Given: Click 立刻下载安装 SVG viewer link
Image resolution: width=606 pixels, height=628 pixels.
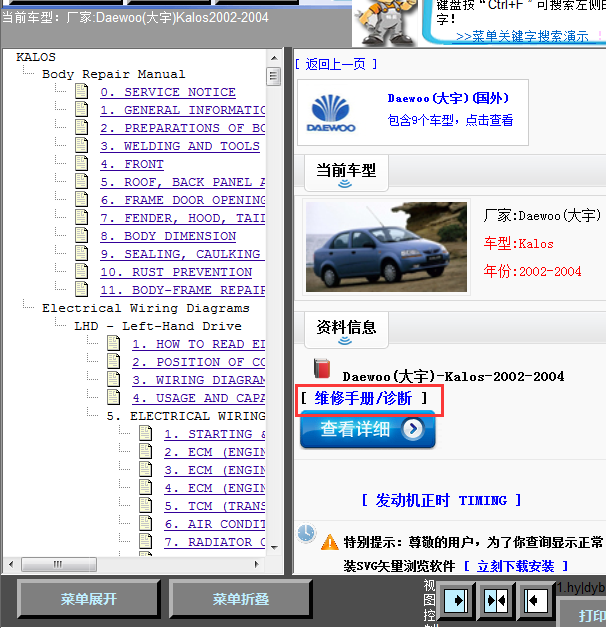Looking at the screenshot, I should tap(516, 566).
